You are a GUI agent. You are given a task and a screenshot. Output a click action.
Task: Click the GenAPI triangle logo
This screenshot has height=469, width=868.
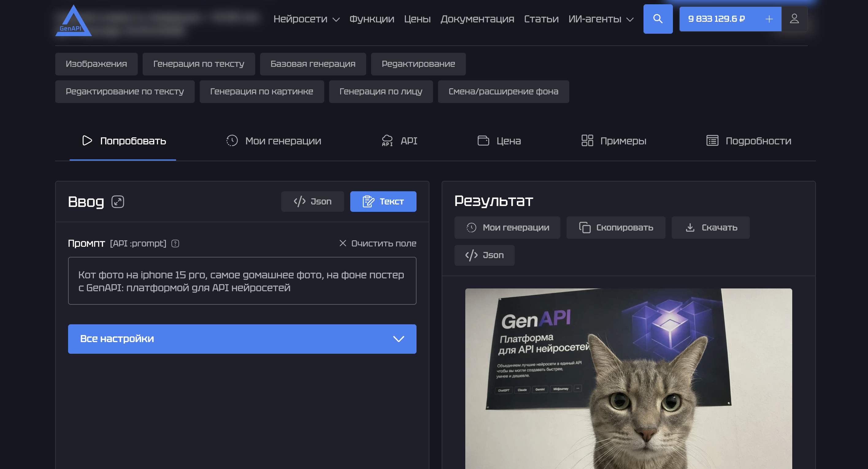point(73,21)
